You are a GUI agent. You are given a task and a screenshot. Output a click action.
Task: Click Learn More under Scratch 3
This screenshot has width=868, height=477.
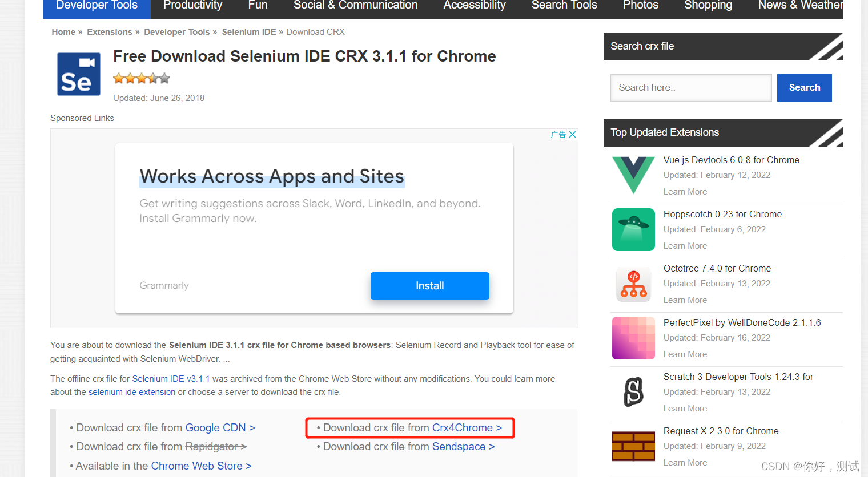[685, 409]
